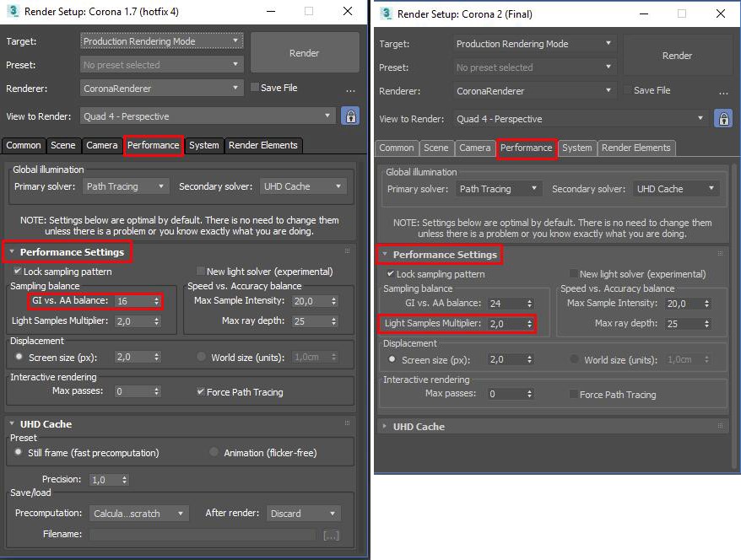
Task: Click Render button in Corona 1.7 window
Action: pyautogui.click(x=305, y=53)
